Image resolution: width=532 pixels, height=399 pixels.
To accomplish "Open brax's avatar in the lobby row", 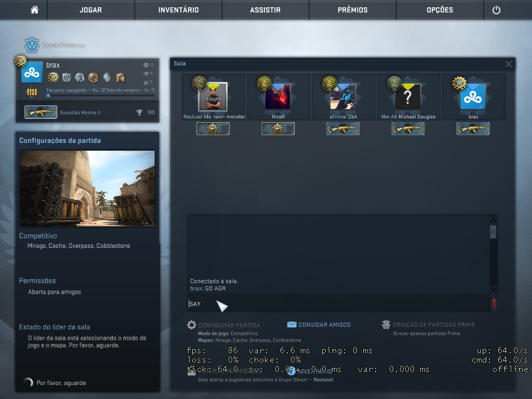I will 473,97.
